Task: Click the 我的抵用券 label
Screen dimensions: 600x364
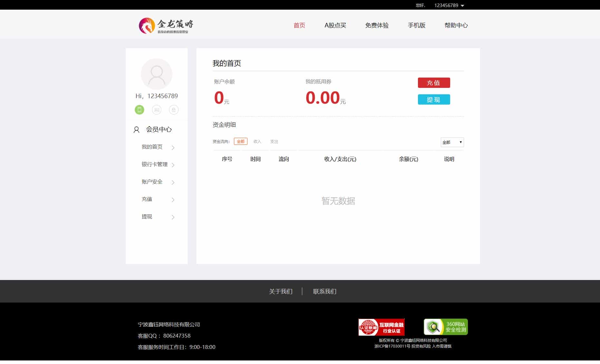Action: (318, 82)
